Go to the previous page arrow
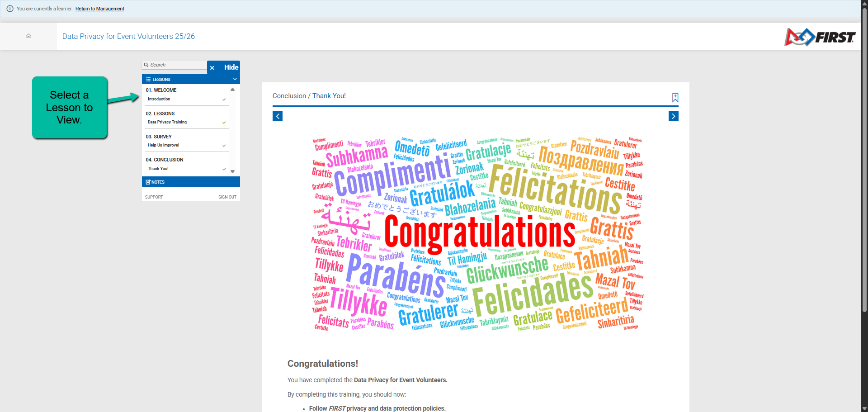The image size is (868, 412). tap(278, 116)
